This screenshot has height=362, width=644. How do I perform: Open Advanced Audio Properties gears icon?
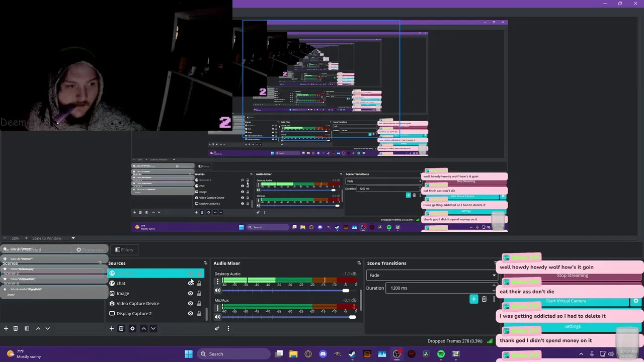217,328
